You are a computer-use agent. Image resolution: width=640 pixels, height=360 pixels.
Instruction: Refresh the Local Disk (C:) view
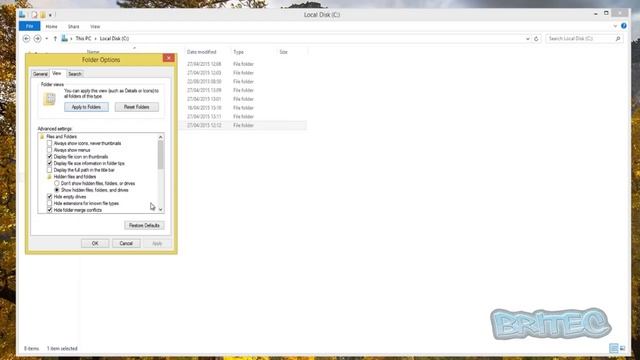pyautogui.click(x=536, y=38)
